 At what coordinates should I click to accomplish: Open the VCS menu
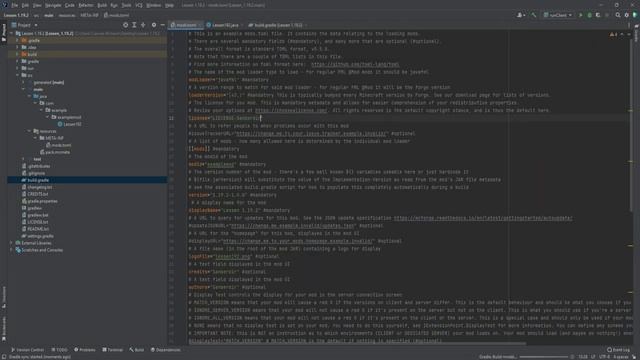tap(139, 5)
